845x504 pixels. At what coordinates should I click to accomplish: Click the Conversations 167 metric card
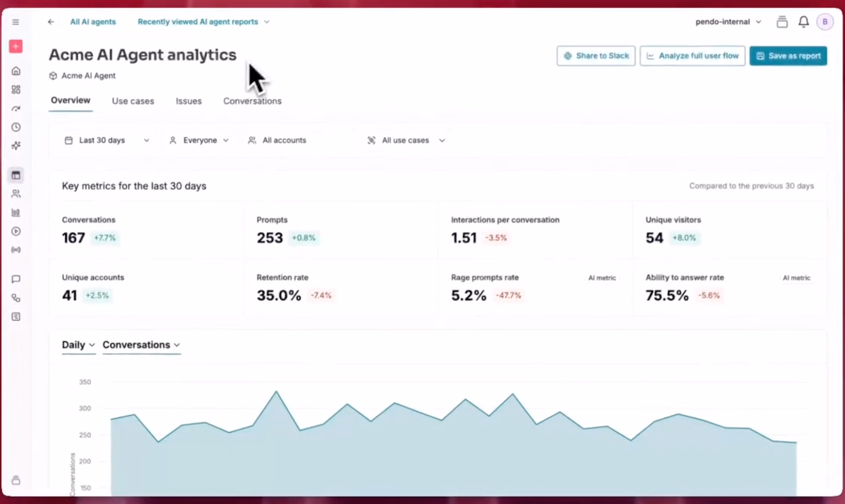point(147,230)
